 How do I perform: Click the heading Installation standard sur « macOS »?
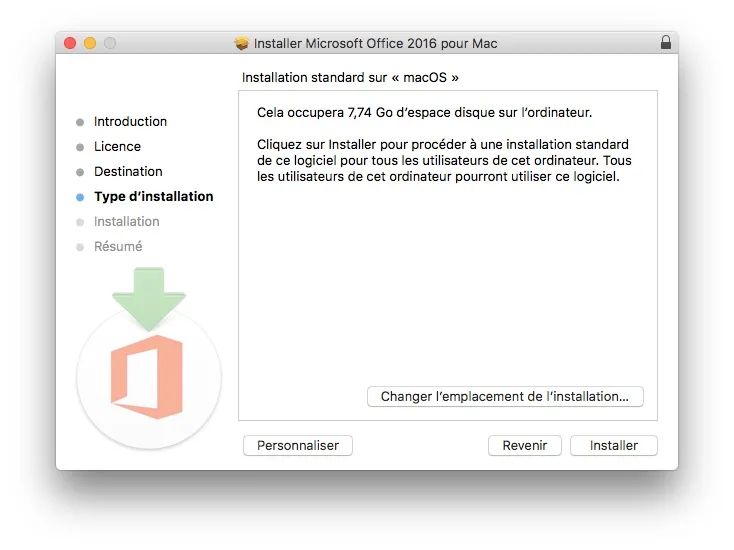[350, 77]
